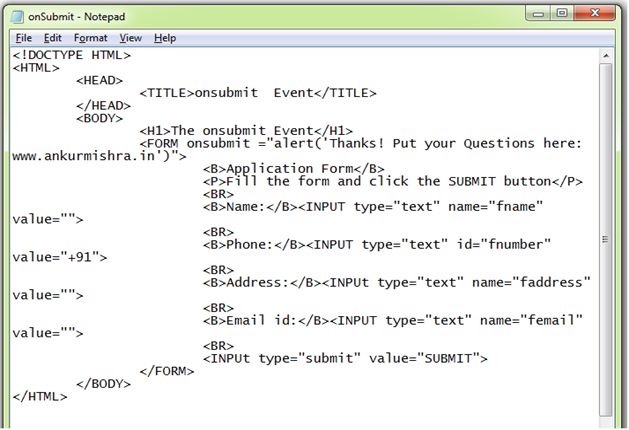Minimize the Notepad window
The width and height of the screenshot is (629, 430).
point(538,13)
